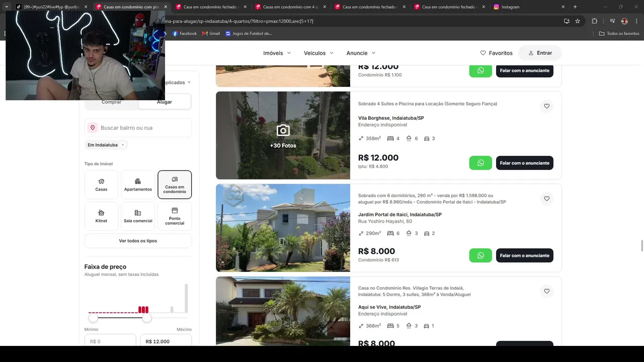The width and height of the screenshot is (644, 362).
Task: Open the media control icon in the browser toolbar
Action: click(612, 21)
